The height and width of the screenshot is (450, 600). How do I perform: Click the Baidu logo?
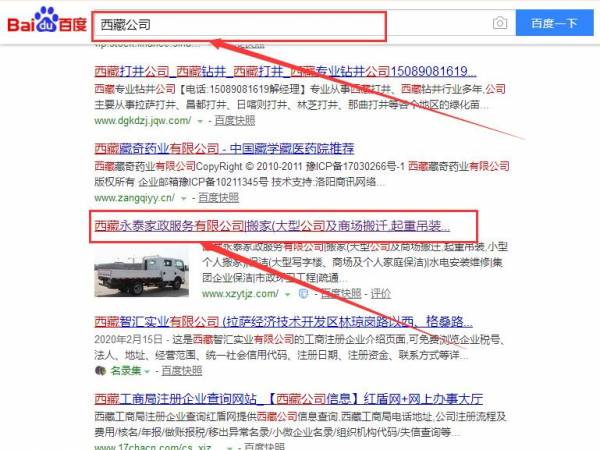coord(47,21)
